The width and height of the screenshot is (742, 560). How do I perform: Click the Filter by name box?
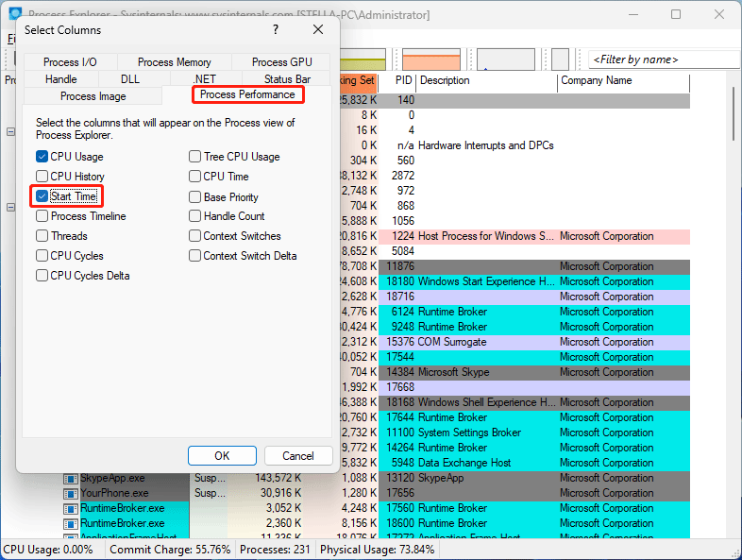tap(665, 59)
